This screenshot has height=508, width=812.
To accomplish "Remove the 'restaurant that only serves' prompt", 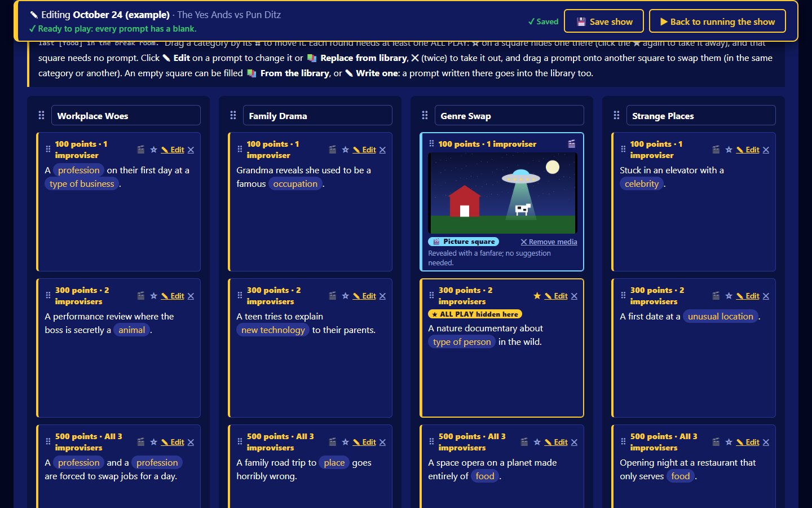I will pyautogui.click(x=766, y=442).
